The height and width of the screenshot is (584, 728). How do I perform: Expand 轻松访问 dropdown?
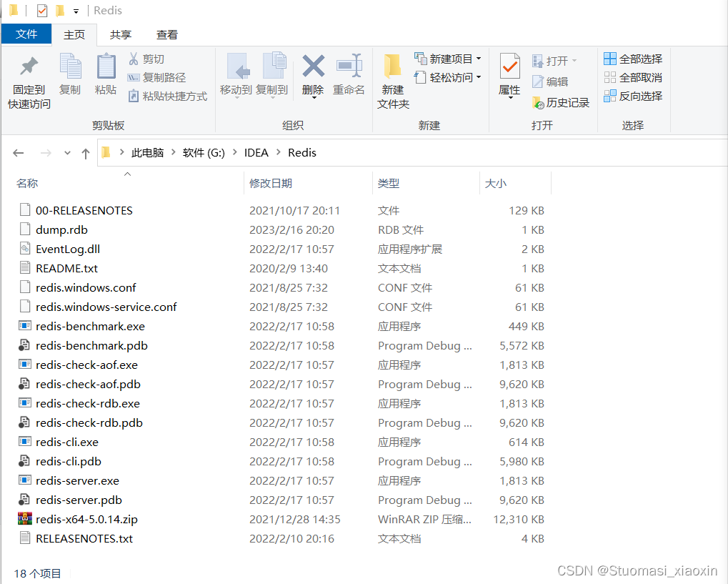click(479, 77)
